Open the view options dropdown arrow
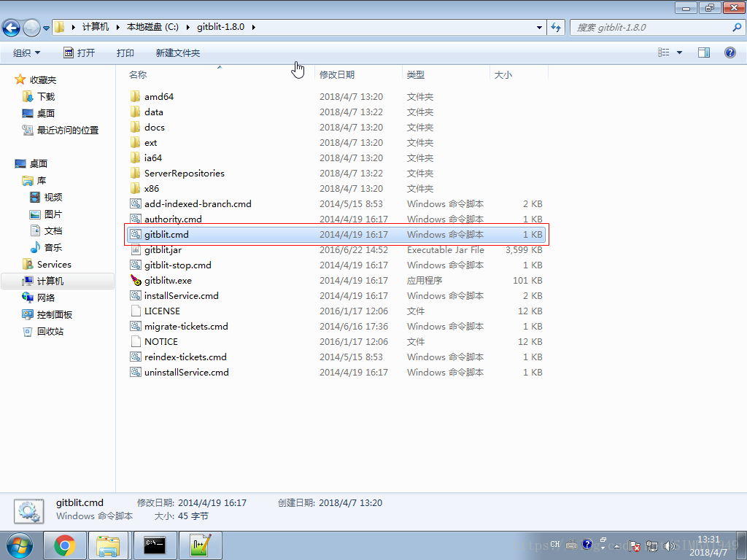The height and width of the screenshot is (560, 747). click(x=679, y=52)
